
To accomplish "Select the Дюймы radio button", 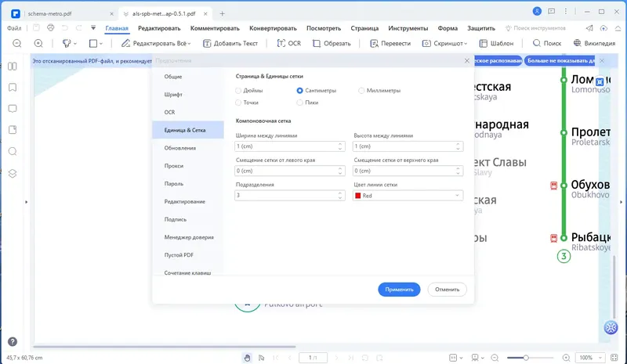I will tap(238, 91).
